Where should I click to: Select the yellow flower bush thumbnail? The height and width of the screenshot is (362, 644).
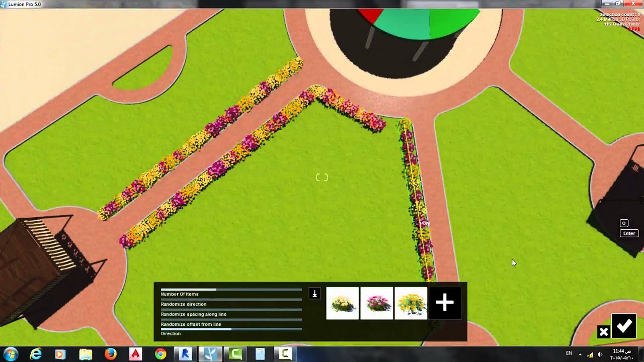click(343, 303)
